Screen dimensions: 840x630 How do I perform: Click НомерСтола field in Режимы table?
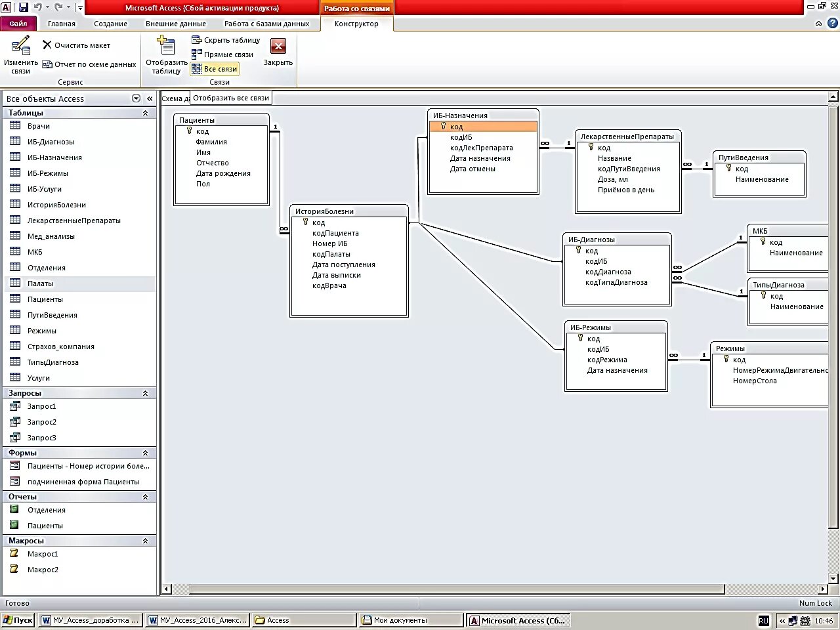pyautogui.click(x=755, y=381)
